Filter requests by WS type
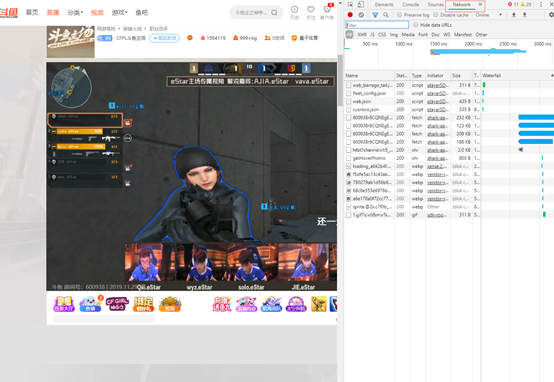554x382 pixels. [447, 35]
